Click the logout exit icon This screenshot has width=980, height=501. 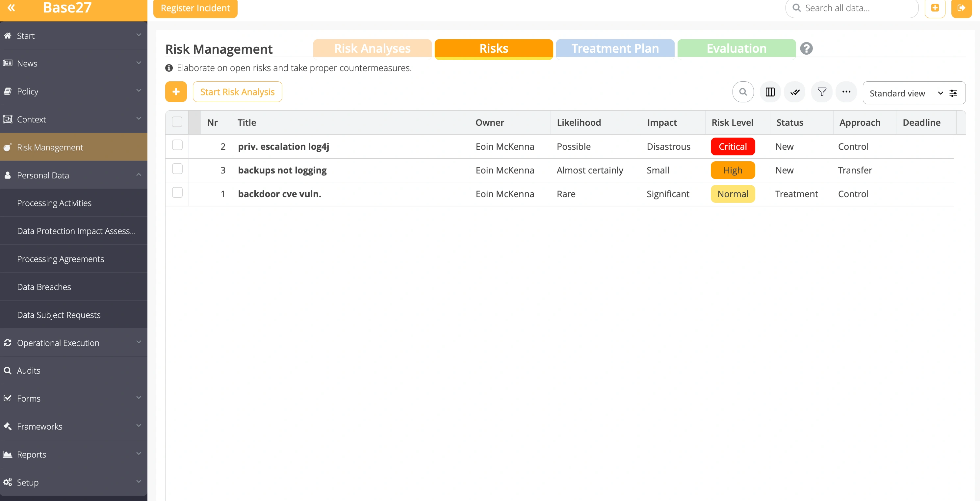(x=961, y=8)
